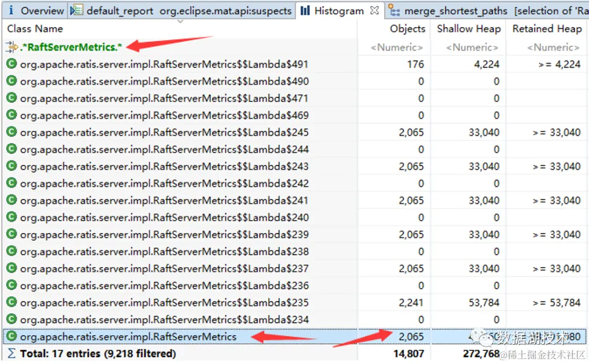Click the merge_shortest_paths tree icon

(394, 10)
